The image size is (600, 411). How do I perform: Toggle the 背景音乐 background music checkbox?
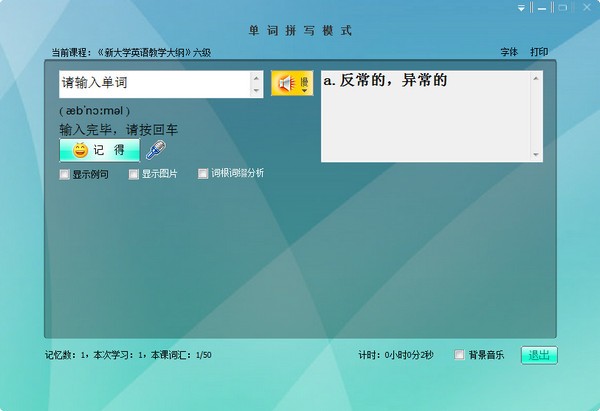coord(459,355)
